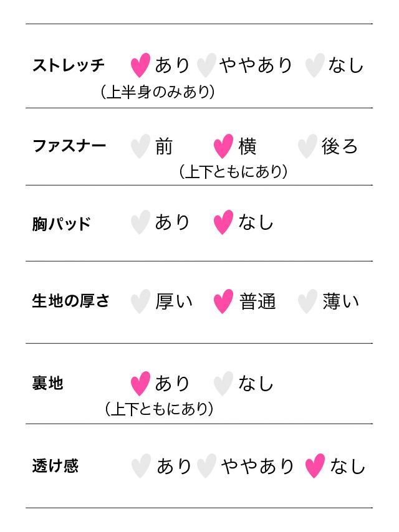
Task: Select the gray heart for 生地の厚さ 薄い
Action: click(307, 302)
